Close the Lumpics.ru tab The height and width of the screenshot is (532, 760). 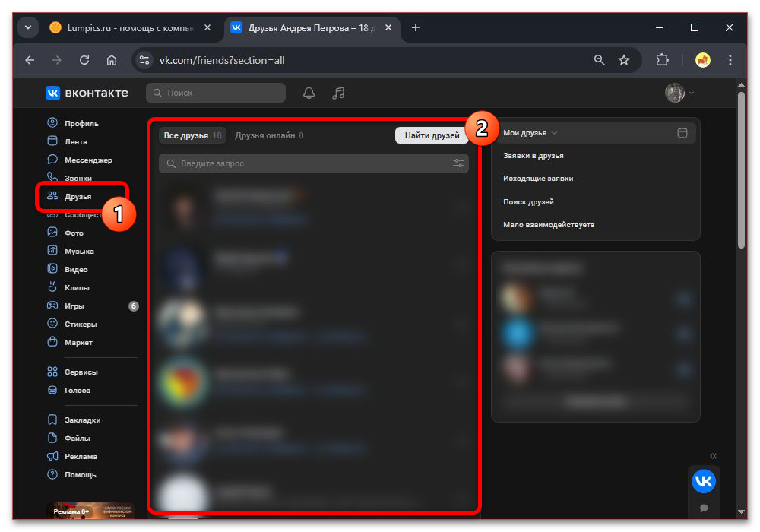(x=207, y=27)
